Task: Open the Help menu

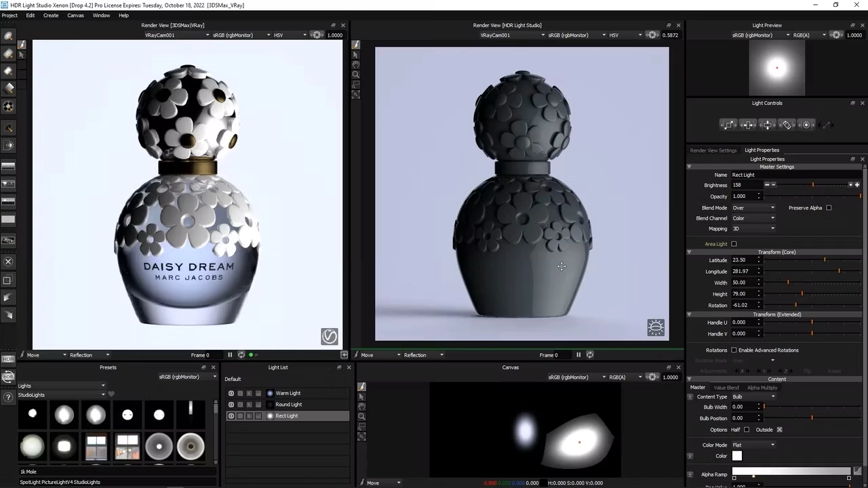Action: [123, 15]
